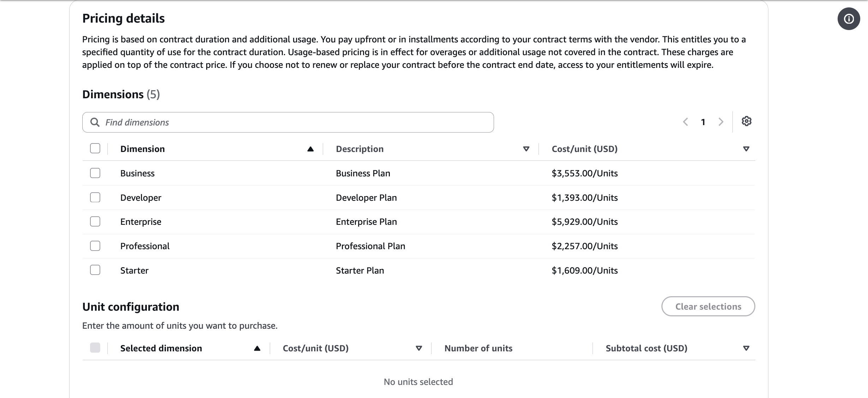This screenshot has width=868, height=398.
Task: Click $2,257.00/Units price
Action: [585, 246]
